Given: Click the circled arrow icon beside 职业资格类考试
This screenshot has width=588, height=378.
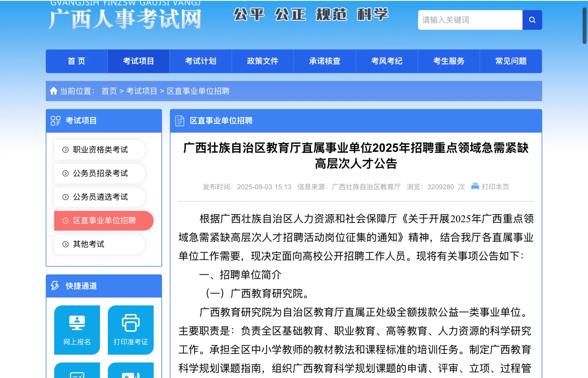Looking at the screenshot, I should (x=65, y=150).
